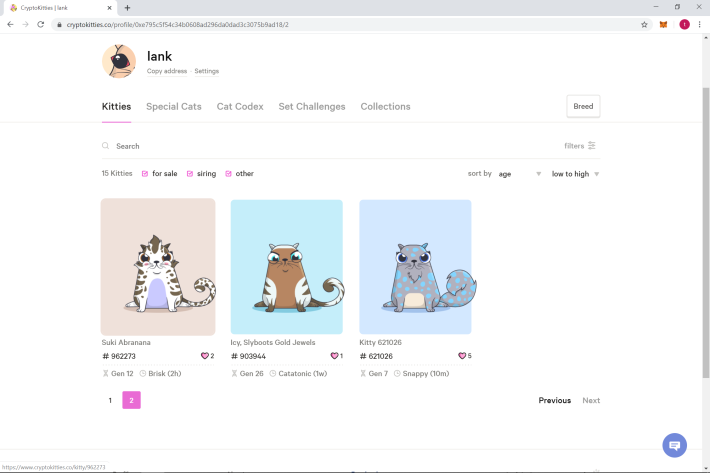710x473 pixels.
Task: Click the Suki Abranana name
Action: (126, 342)
